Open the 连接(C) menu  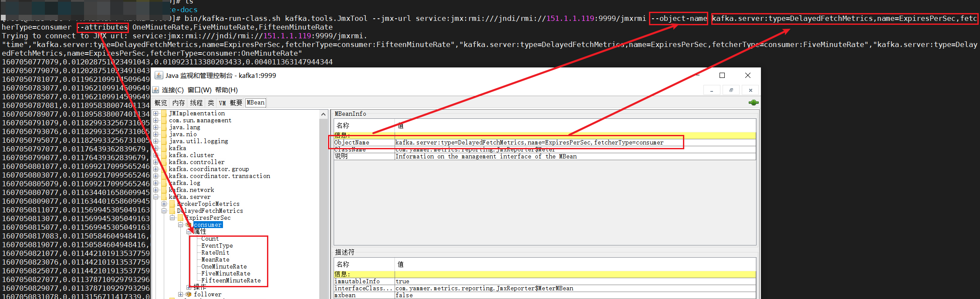[172, 90]
